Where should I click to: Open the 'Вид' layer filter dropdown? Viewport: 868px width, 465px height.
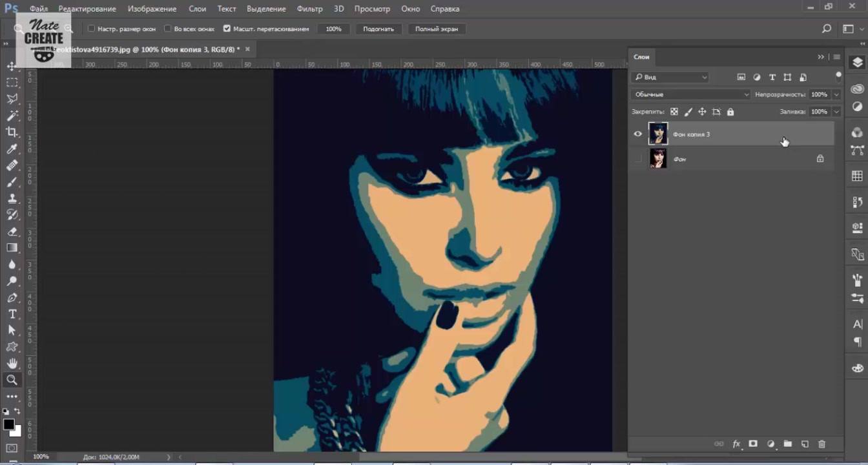[x=670, y=77]
